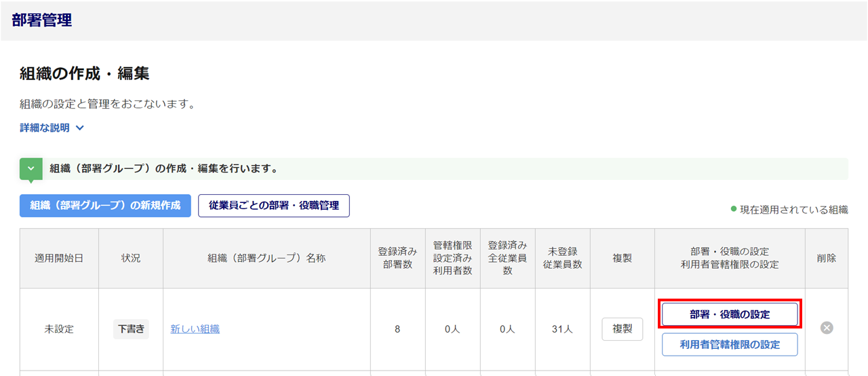Viewport: 868px width, 376px height.
Task: Click the 登録済み部署数 column header
Action: point(397,259)
